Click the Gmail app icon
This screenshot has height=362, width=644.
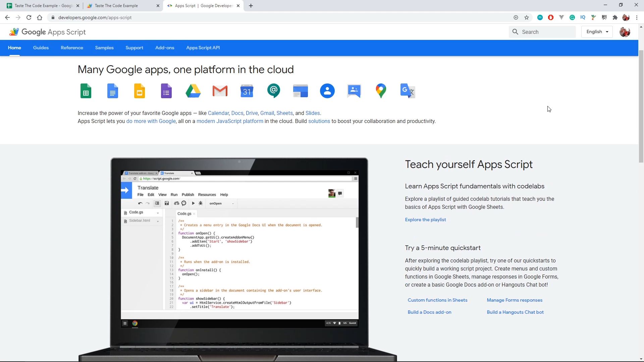tap(220, 91)
